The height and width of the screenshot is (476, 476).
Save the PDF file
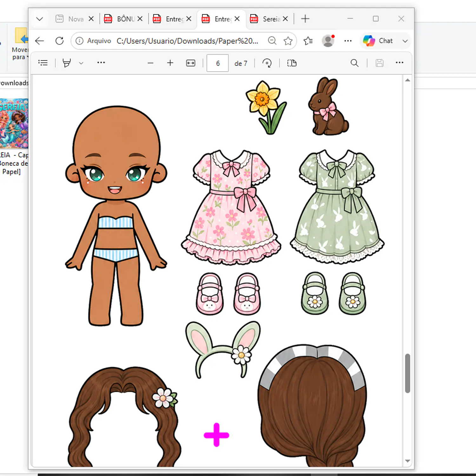(380, 63)
